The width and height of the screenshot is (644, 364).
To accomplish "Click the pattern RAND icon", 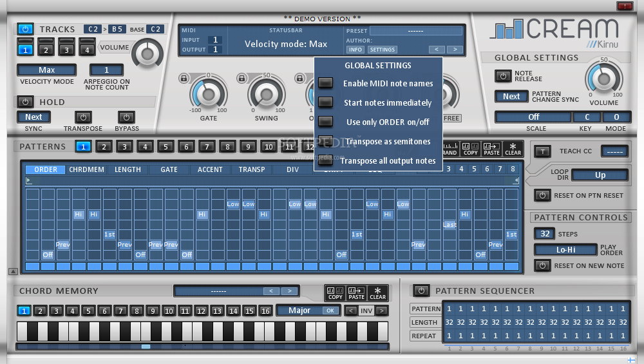I will 450,149.
